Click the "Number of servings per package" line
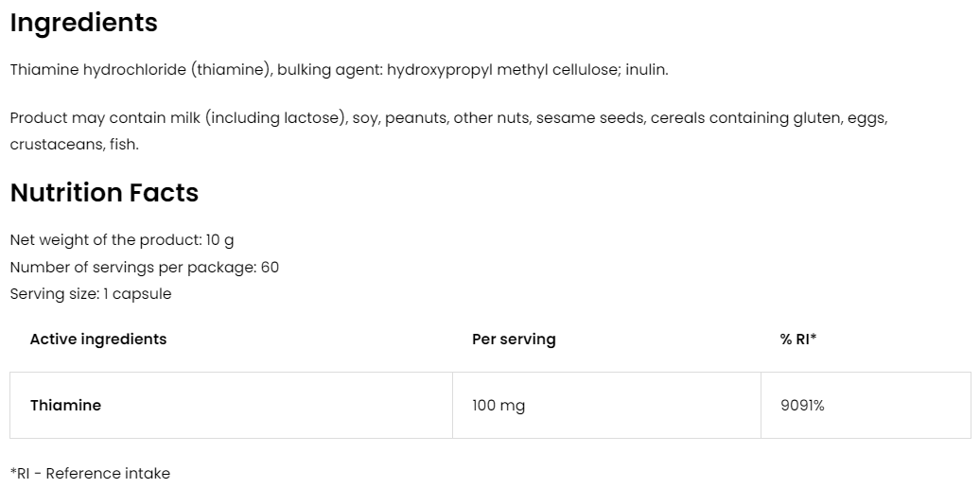The height and width of the screenshot is (488, 980). [x=144, y=267]
